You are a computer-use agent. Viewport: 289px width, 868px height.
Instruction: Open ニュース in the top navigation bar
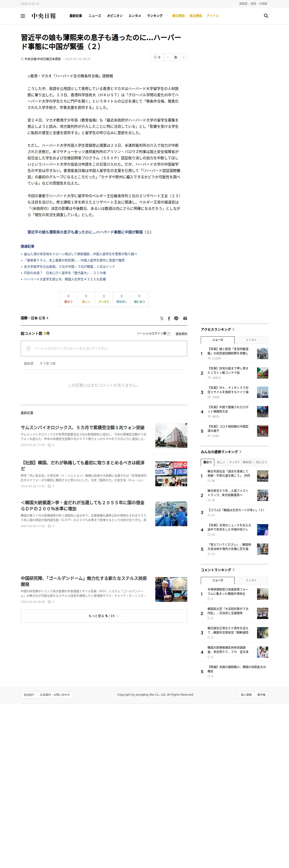[x=95, y=16]
